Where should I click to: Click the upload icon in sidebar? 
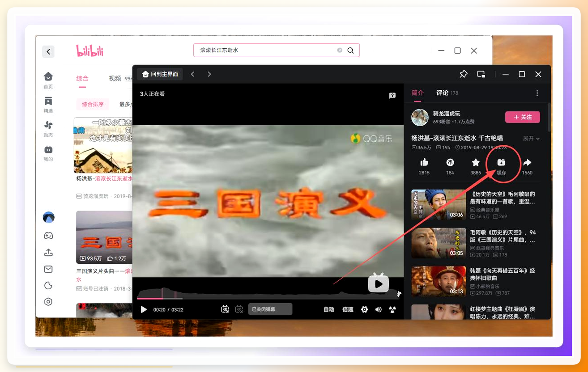click(x=48, y=253)
